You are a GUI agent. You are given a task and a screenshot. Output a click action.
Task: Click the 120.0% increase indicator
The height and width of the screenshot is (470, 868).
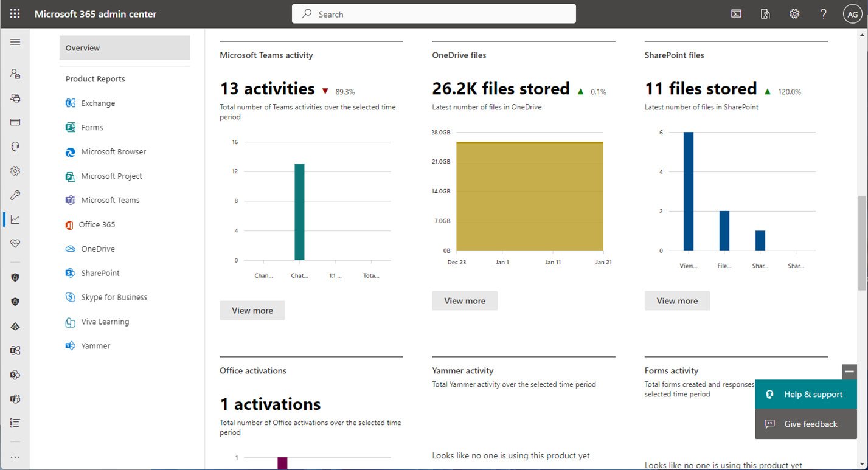(x=783, y=92)
